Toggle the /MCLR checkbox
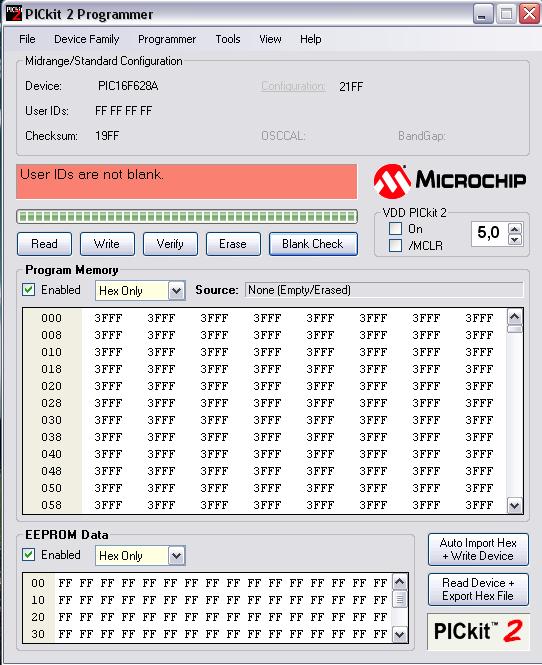542x665 pixels. pos(395,245)
